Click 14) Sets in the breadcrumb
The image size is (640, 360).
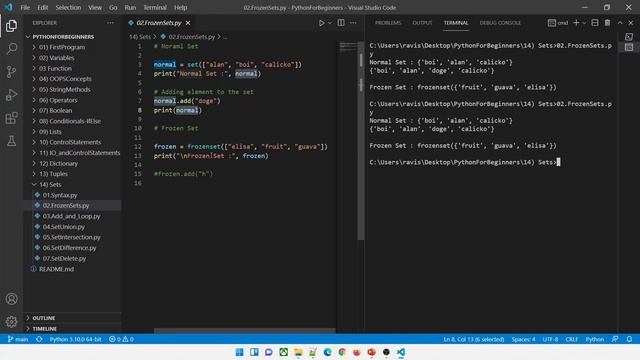pos(140,37)
